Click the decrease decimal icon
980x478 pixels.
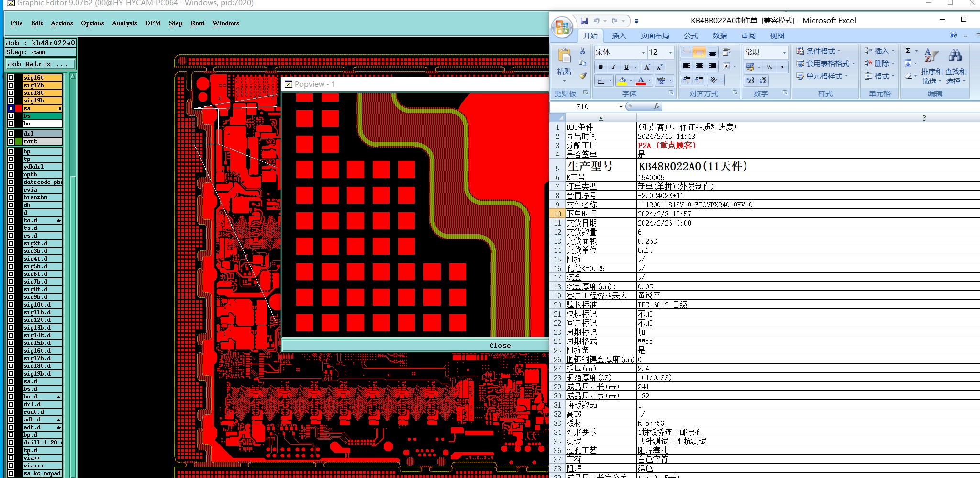763,80
